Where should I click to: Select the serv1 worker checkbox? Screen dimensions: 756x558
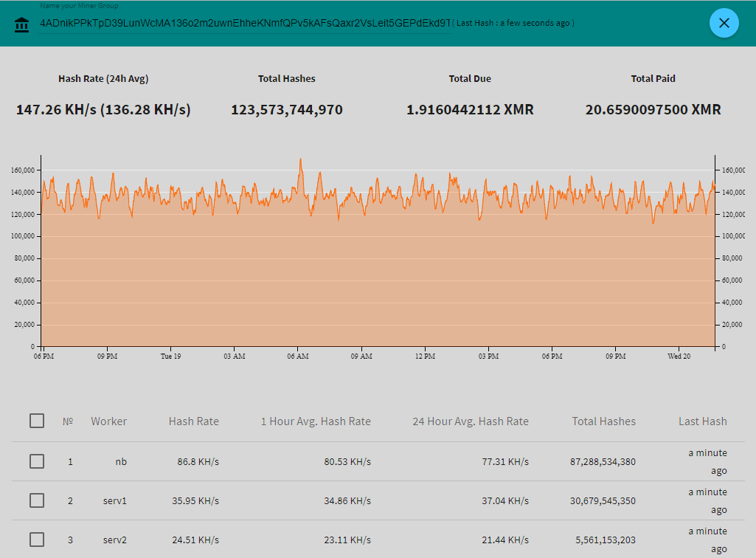tap(37, 500)
